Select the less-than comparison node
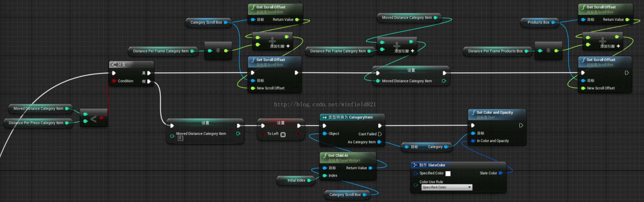Screen dimensions: 644x202 (94, 118)
